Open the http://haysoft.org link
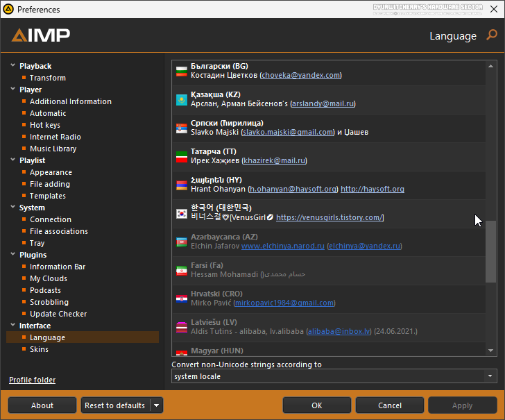Image resolution: width=505 pixels, height=420 pixels. 373,189
